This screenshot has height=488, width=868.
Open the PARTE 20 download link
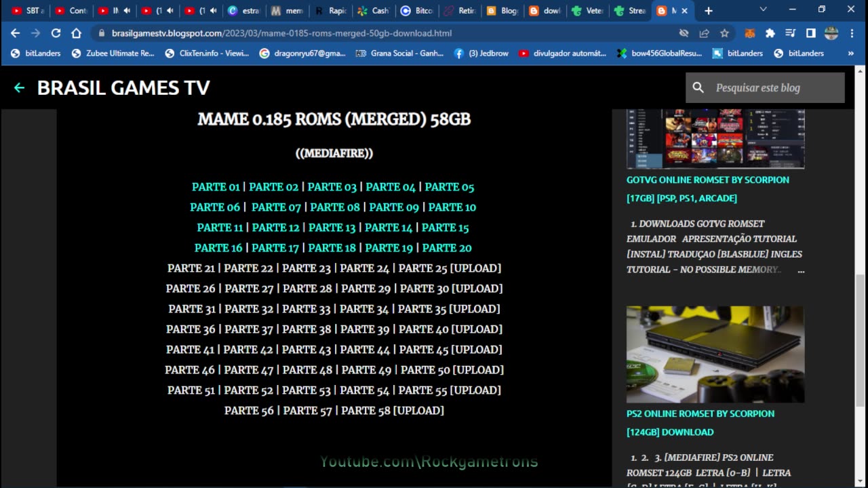click(447, 248)
